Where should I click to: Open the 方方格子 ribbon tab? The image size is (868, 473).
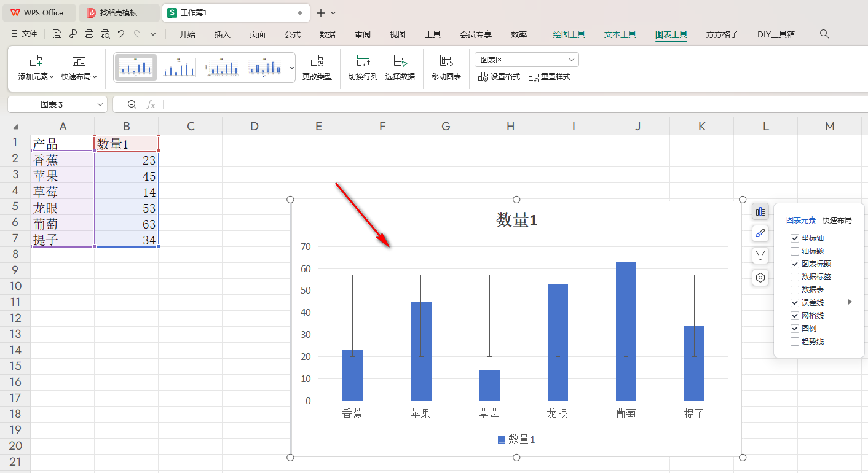(722, 34)
